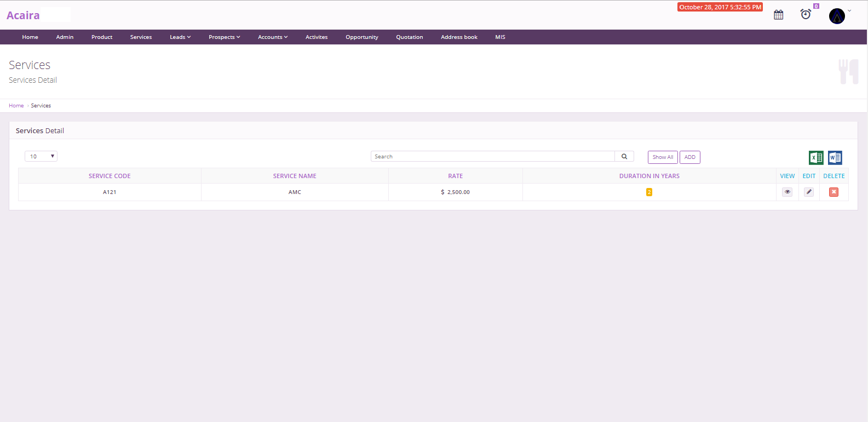Image resolution: width=868 pixels, height=422 pixels.
Task: Edit the AMC service with pencil icon
Action: point(809,192)
